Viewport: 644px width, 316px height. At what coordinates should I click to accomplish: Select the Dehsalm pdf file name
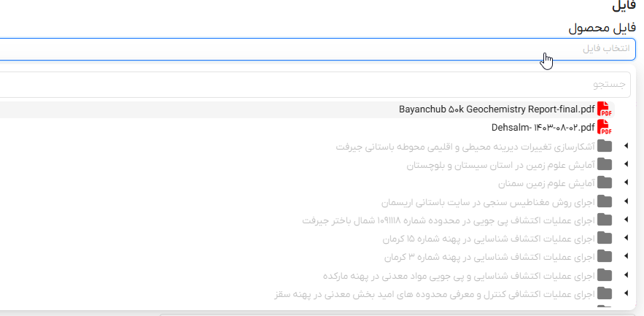543,128
